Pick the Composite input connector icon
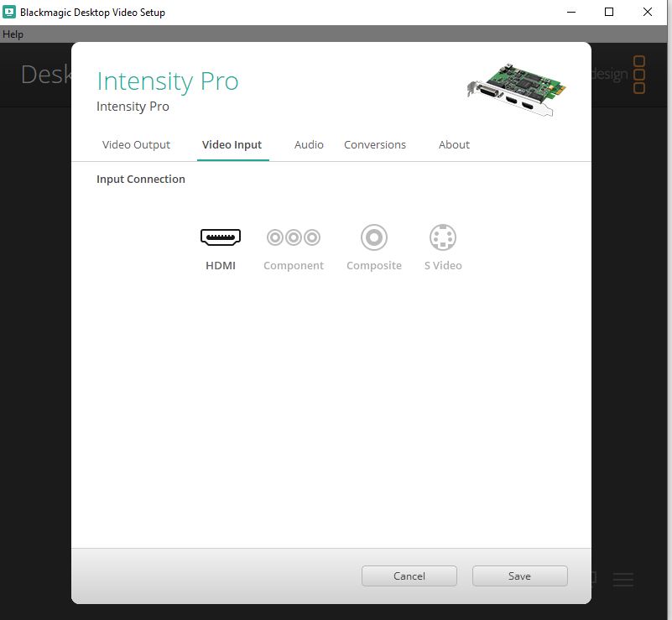 [x=374, y=237]
